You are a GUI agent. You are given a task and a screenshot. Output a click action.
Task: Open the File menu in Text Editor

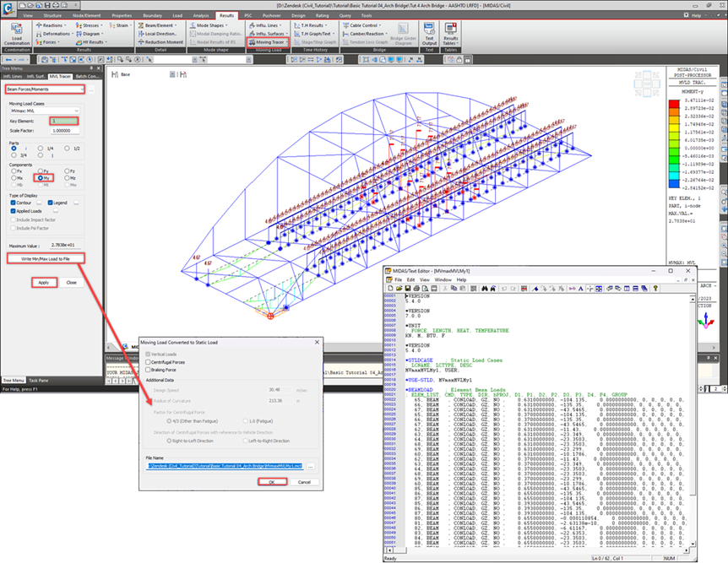point(399,280)
